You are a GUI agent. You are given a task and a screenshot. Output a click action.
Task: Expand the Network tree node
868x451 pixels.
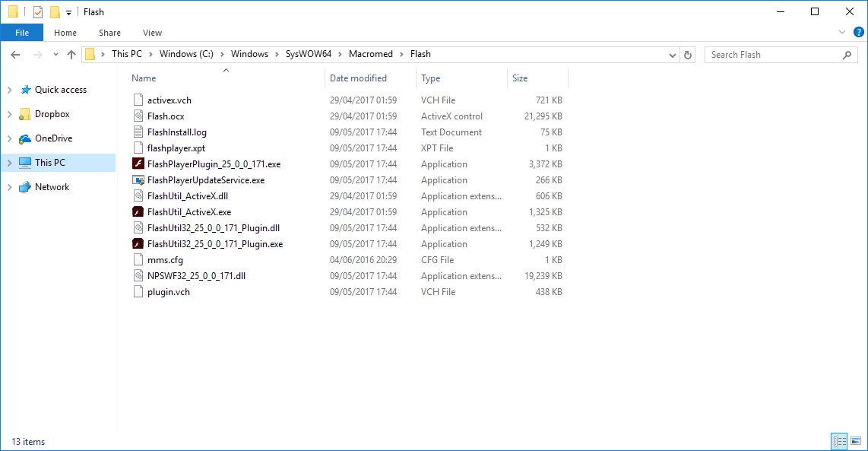[9, 187]
